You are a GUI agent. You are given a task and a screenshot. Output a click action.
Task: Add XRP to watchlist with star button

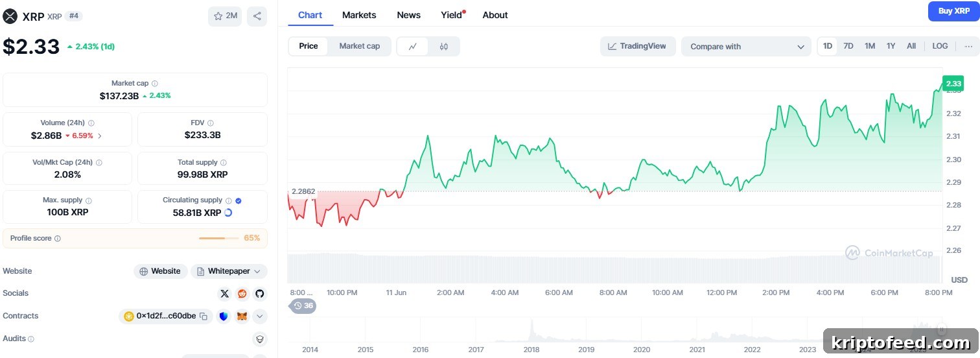pos(225,16)
